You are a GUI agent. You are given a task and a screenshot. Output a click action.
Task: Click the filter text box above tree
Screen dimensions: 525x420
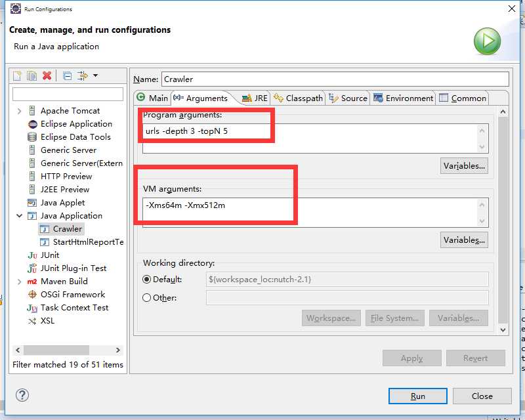click(x=68, y=94)
